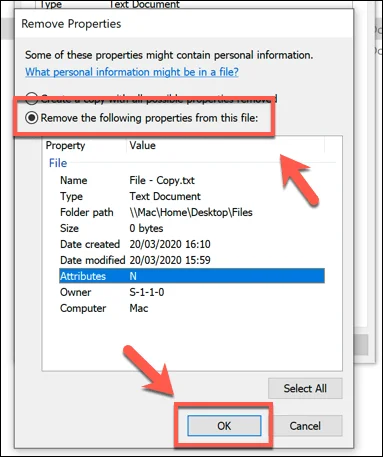The image size is (383, 457).
Task: Open 'What personal information might be in a file?' link
Action: tap(132, 72)
